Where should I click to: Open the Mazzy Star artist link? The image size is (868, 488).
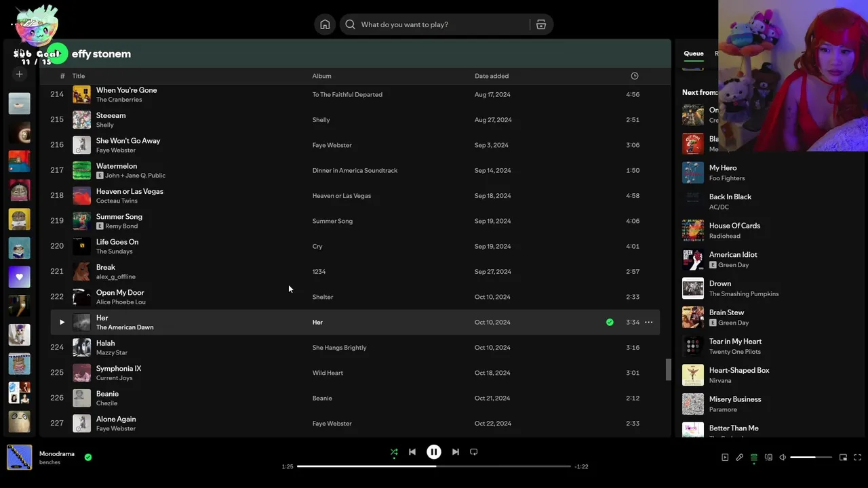click(x=111, y=352)
